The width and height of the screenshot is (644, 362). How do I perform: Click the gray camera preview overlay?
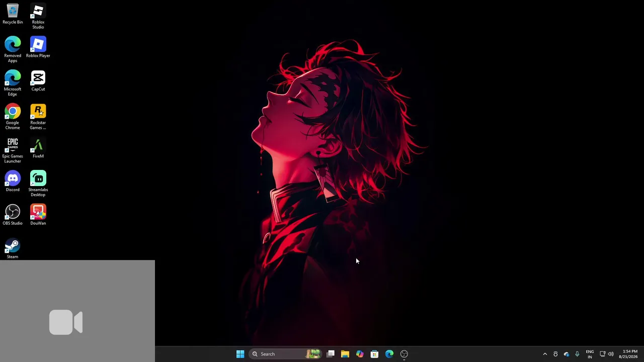tap(77, 311)
